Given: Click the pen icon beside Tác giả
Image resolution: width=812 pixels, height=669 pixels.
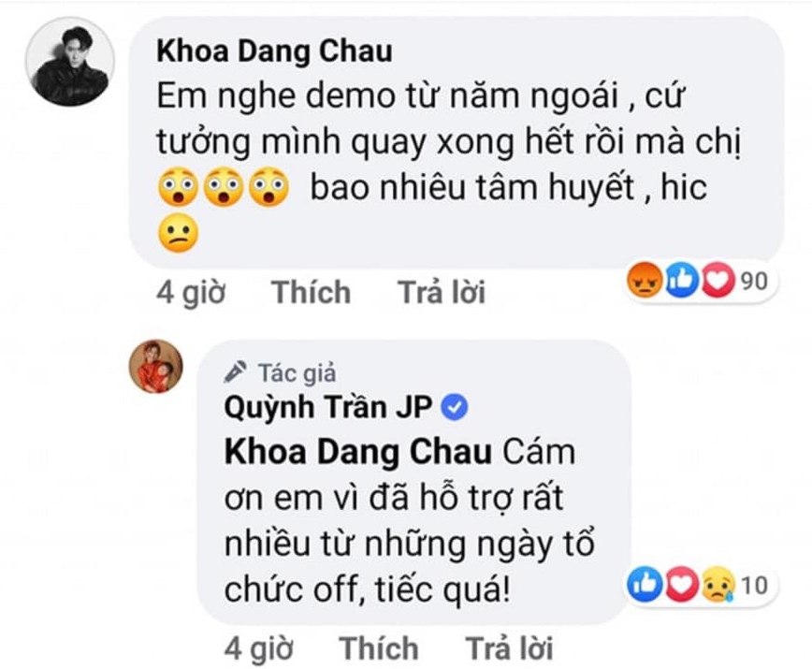Looking at the screenshot, I should [x=235, y=372].
